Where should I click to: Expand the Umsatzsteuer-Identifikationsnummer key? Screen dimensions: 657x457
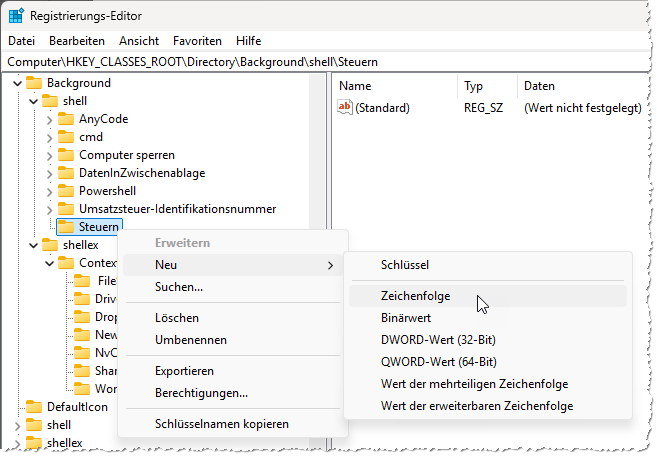[x=51, y=209]
